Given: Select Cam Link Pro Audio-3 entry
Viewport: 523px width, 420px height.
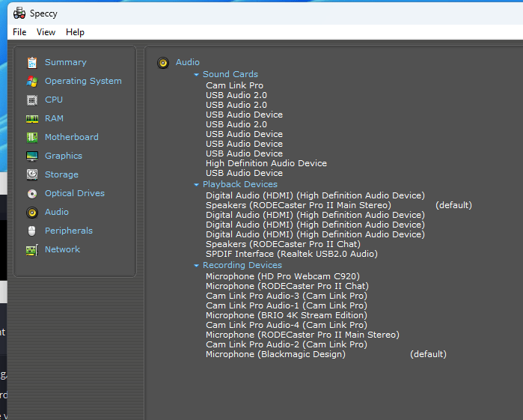Looking at the screenshot, I should (287, 296).
